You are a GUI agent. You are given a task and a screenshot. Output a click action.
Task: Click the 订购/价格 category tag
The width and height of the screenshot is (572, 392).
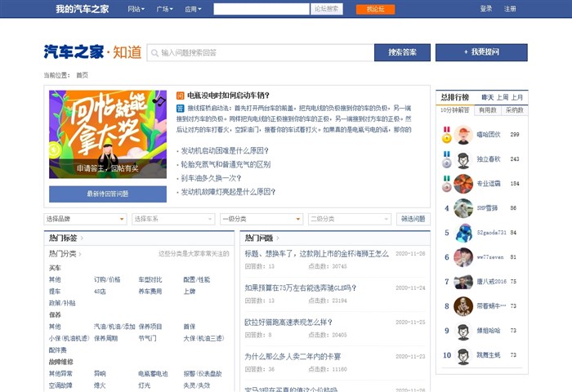107,279
